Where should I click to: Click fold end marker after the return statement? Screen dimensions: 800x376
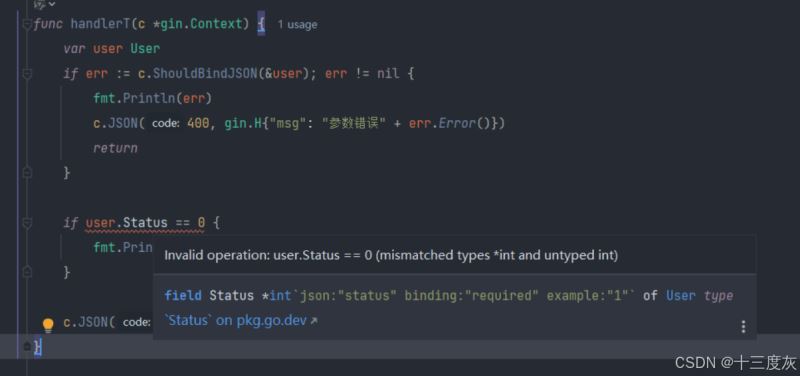click(x=27, y=173)
